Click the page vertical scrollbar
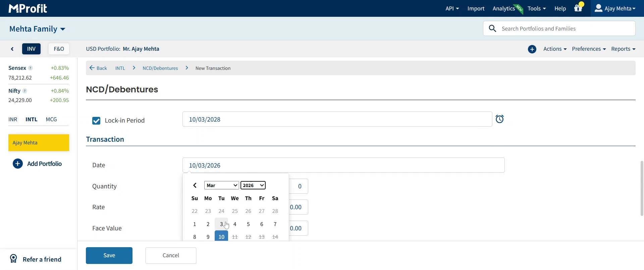 click(642, 188)
